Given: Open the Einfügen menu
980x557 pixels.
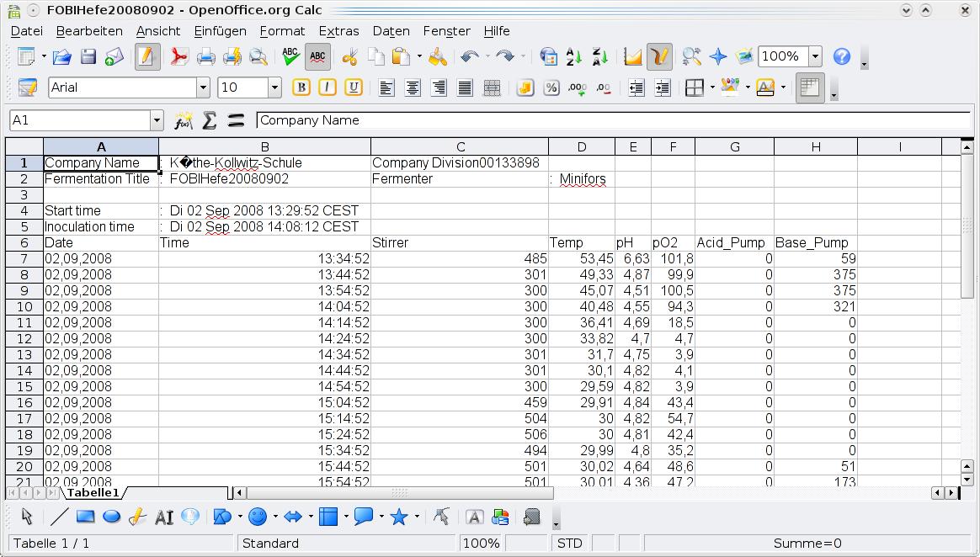Looking at the screenshot, I should pyautogui.click(x=220, y=31).
